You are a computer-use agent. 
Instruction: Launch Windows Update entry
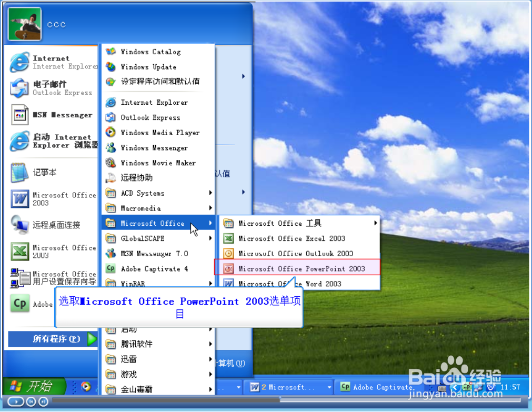158,67
